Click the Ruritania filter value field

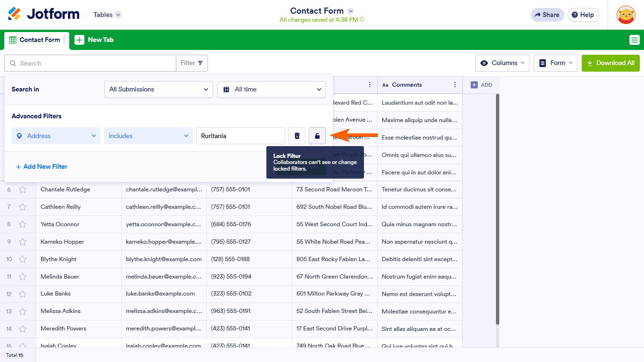pos(240,136)
